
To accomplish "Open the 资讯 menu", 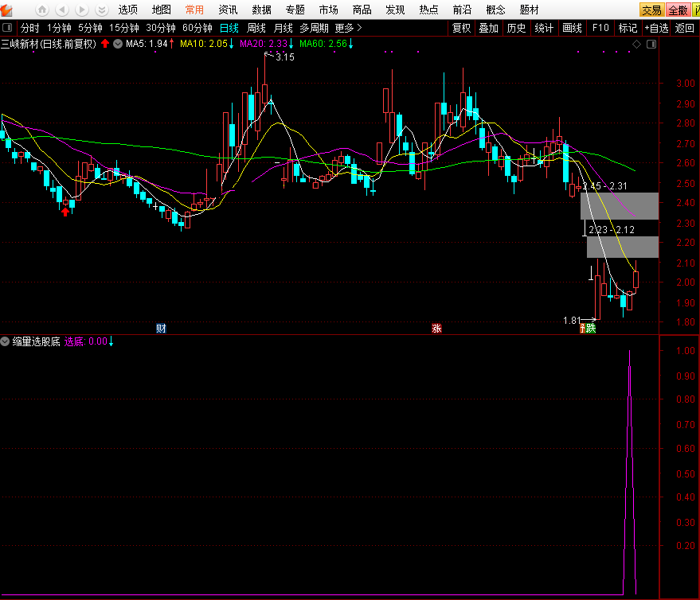I will (228, 10).
